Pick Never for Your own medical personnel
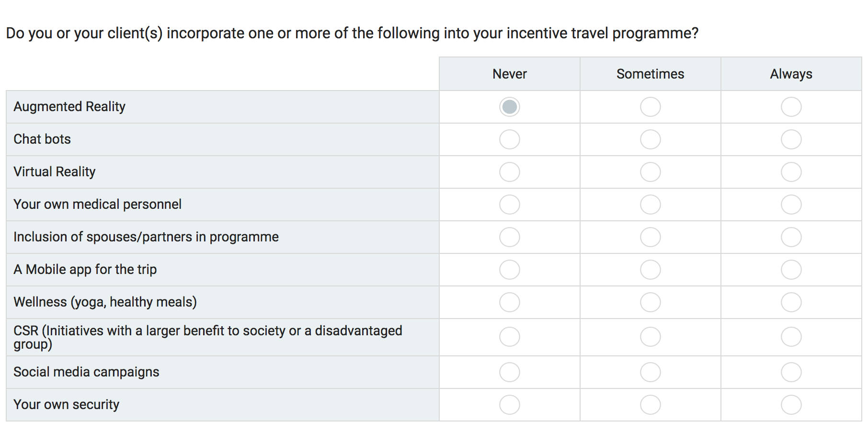868x433 pixels. (509, 205)
